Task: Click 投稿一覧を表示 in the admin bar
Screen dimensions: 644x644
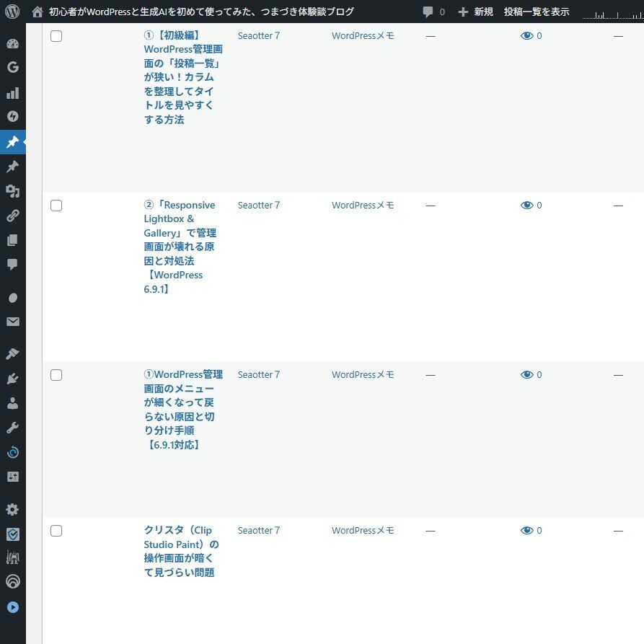Action: pyautogui.click(x=536, y=12)
